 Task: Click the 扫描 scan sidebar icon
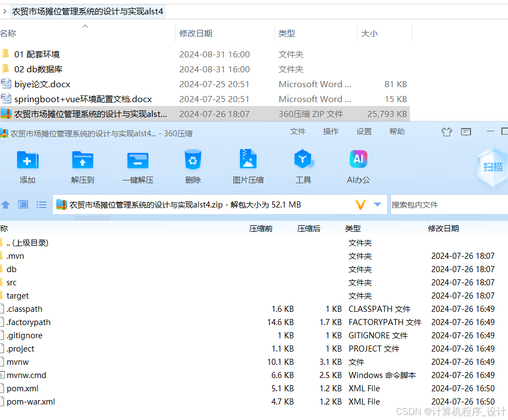(493, 166)
